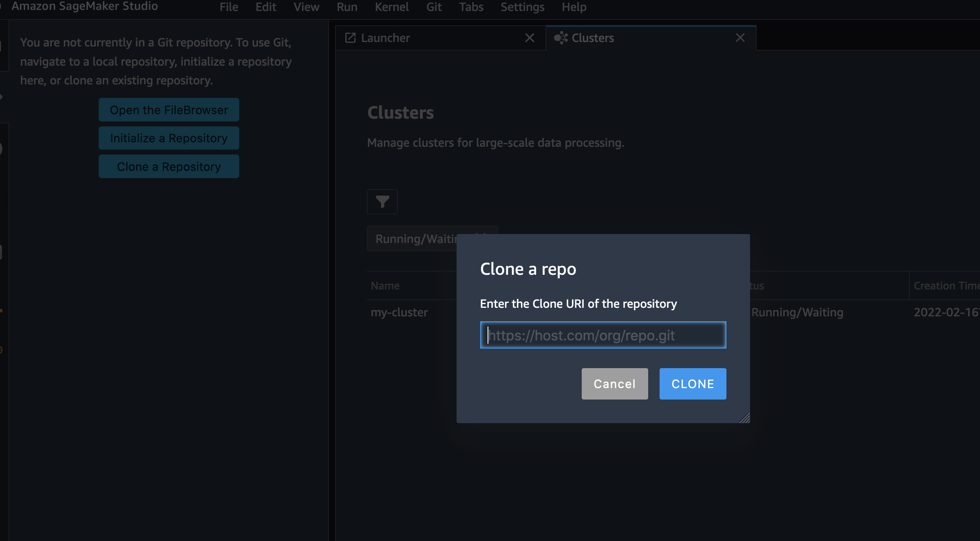Click the filter funnel icon
This screenshot has height=541, width=980.
382,202
